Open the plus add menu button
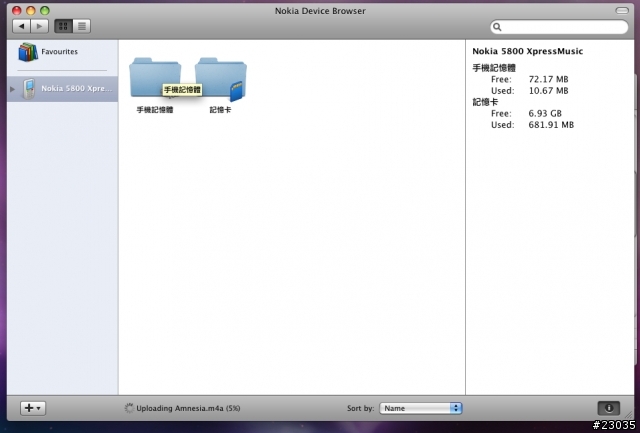The height and width of the screenshot is (433, 640). click(33, 408)
